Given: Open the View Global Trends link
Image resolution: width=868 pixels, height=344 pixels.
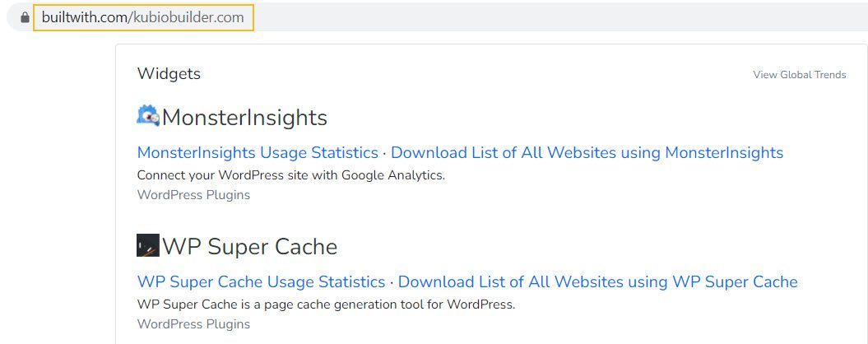Looking at the screenshot, I should (x=799, y=75).
